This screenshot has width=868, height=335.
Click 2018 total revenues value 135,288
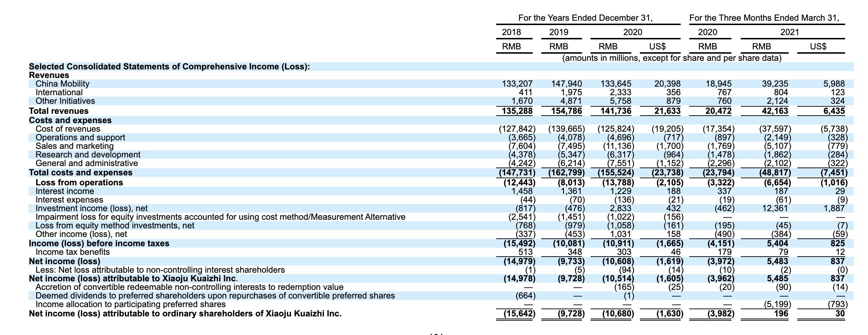(517, 111)
